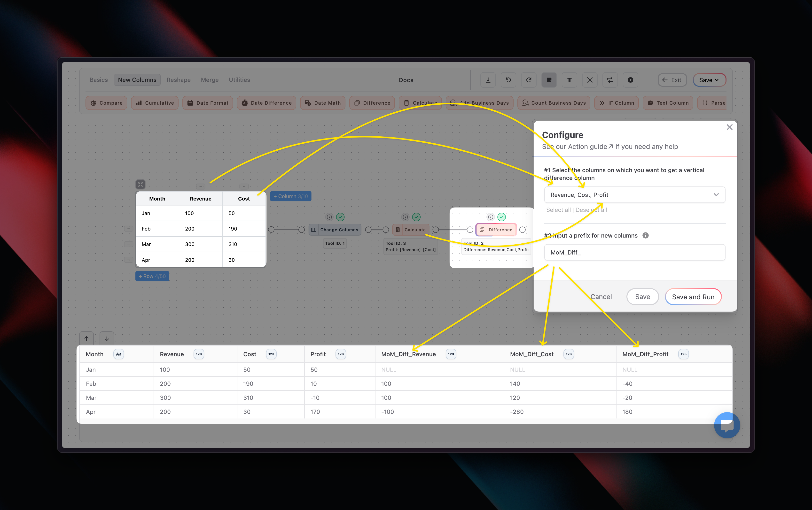Screen dimensions: 812x510
Task: Click the sticky note icon
Action: [549, 80]
